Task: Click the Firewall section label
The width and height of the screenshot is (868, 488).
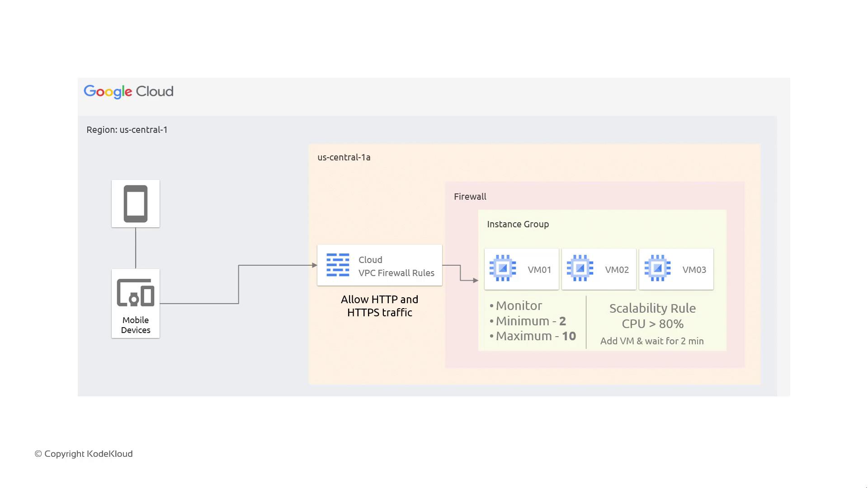Action: click(x=470, y=197)
